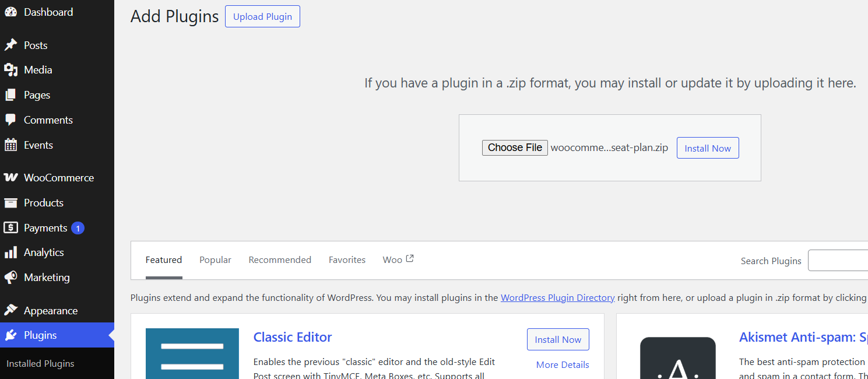Click the Search Plugins label
The image size is (868, 379).
point(771,261)
